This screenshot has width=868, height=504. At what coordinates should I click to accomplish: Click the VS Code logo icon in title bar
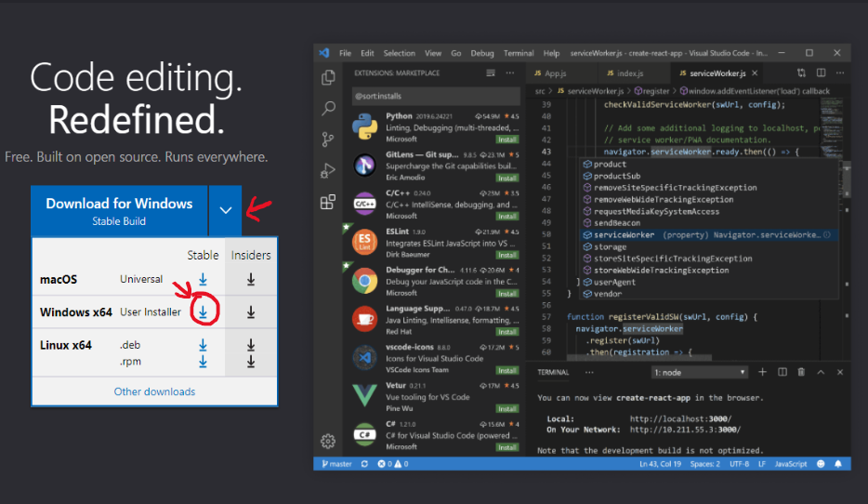324,53
